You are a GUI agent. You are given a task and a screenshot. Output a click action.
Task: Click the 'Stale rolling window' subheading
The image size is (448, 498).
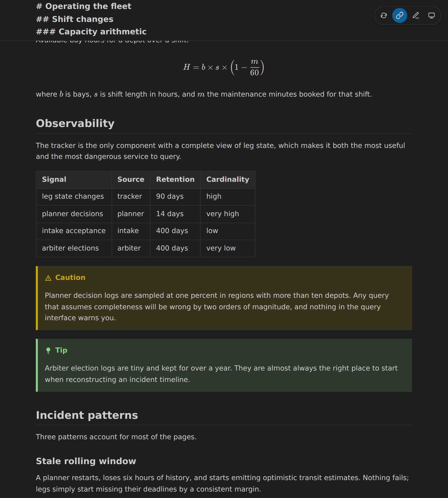coord(86,461)
